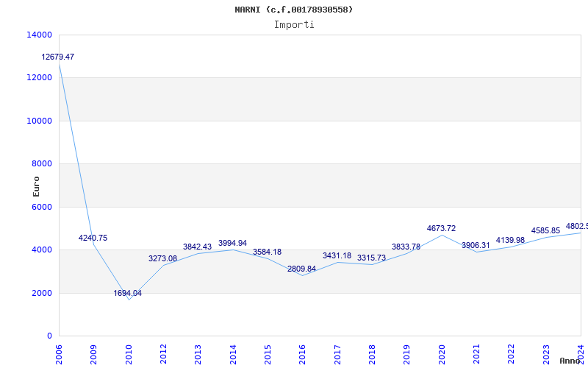The width and height of the screenshot is (588, 368).
Task: Click the 3431.18 data label
Action: [x=337, y=255]
